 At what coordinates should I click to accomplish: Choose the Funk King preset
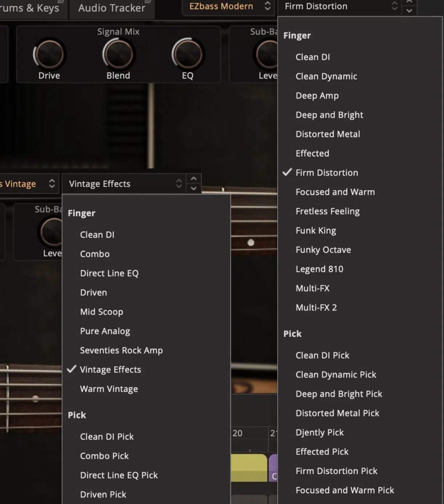[360, 231]
